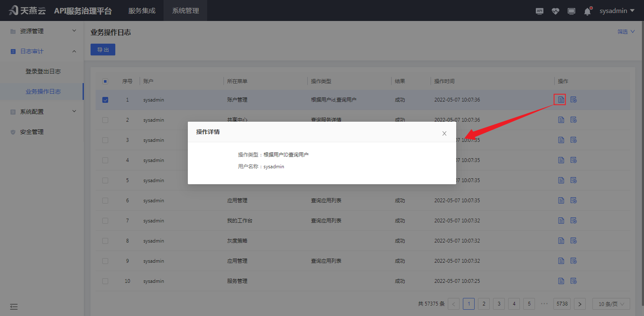644x316 pixels.
Task: Close the 操作详情 dialog
Action: point(444,133)
